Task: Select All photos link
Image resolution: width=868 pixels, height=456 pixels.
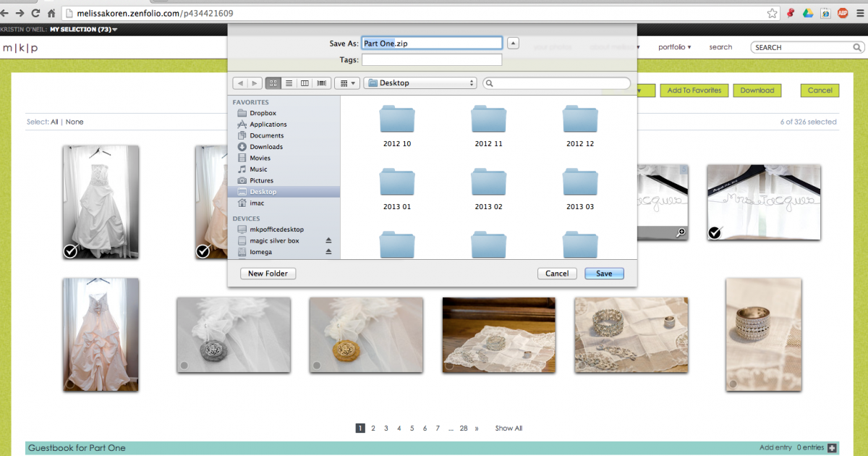Action: tap(54, 122)
